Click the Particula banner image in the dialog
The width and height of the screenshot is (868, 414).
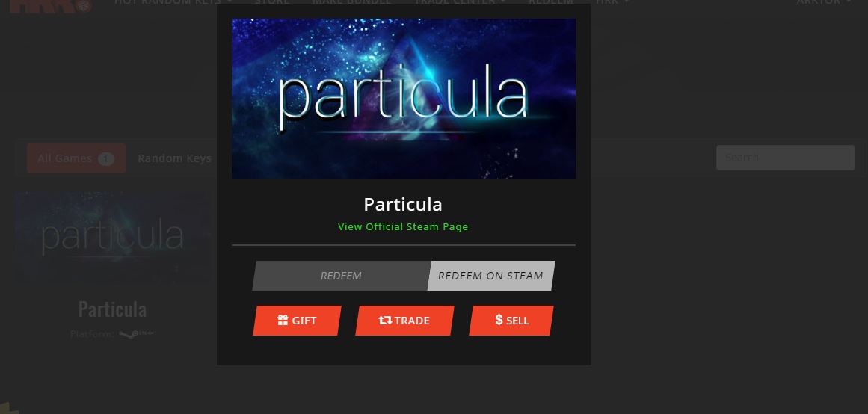404,99
